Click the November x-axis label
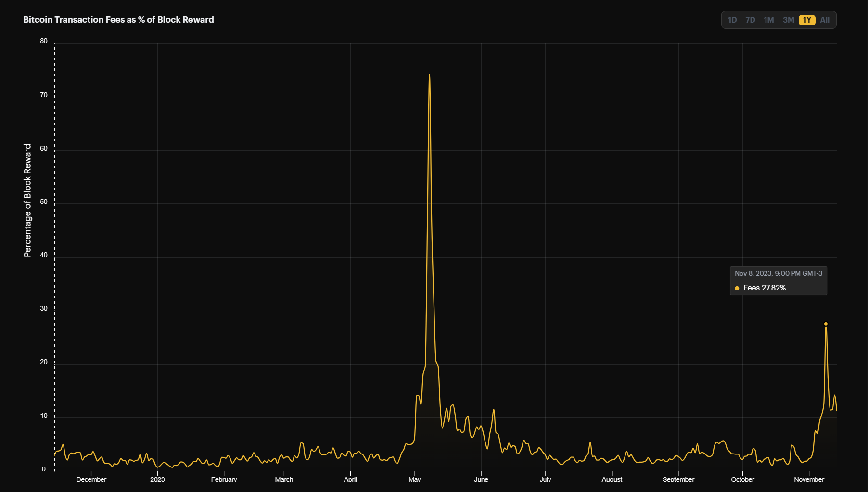Screen dimensions: 868x492 [x=809, y=479]
